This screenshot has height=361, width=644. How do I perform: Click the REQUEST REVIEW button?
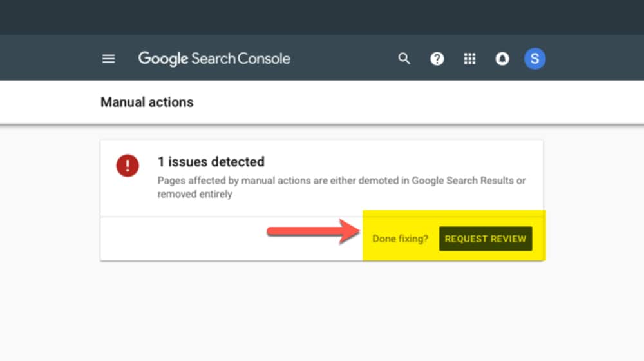(x=486, y=239)
